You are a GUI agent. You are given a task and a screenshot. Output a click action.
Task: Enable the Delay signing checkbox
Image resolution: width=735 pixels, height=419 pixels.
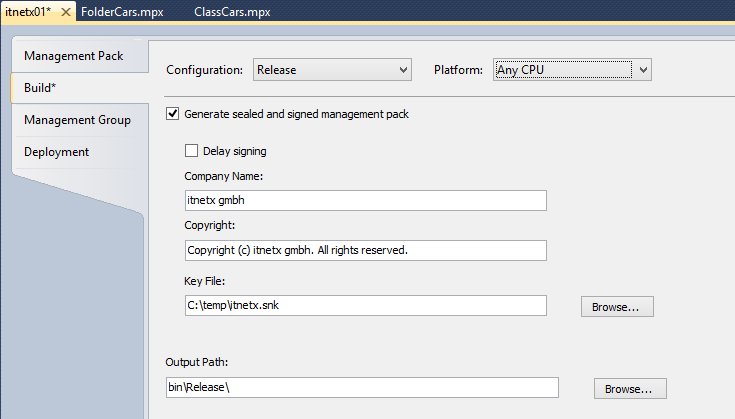click(x=192, y=151)
